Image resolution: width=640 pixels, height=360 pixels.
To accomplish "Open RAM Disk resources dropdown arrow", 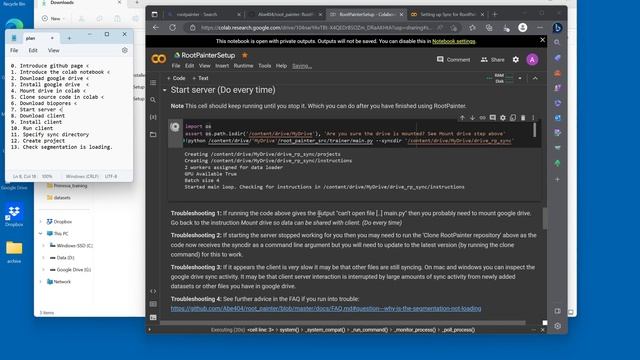I will pyautogui.click(x=520, y=78).
